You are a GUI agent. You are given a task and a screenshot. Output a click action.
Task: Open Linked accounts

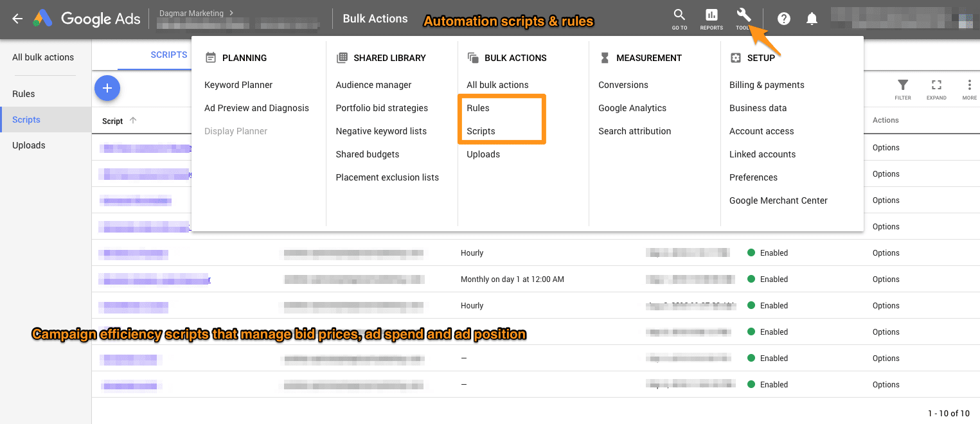click(x=762, y=154)
